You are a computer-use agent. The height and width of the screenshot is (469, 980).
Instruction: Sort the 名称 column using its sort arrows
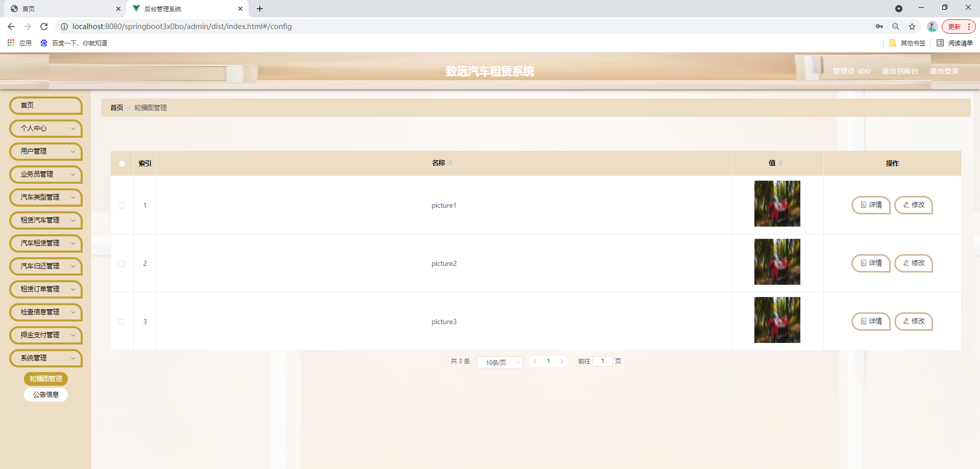pyautogui.click(x=452, y=163)
